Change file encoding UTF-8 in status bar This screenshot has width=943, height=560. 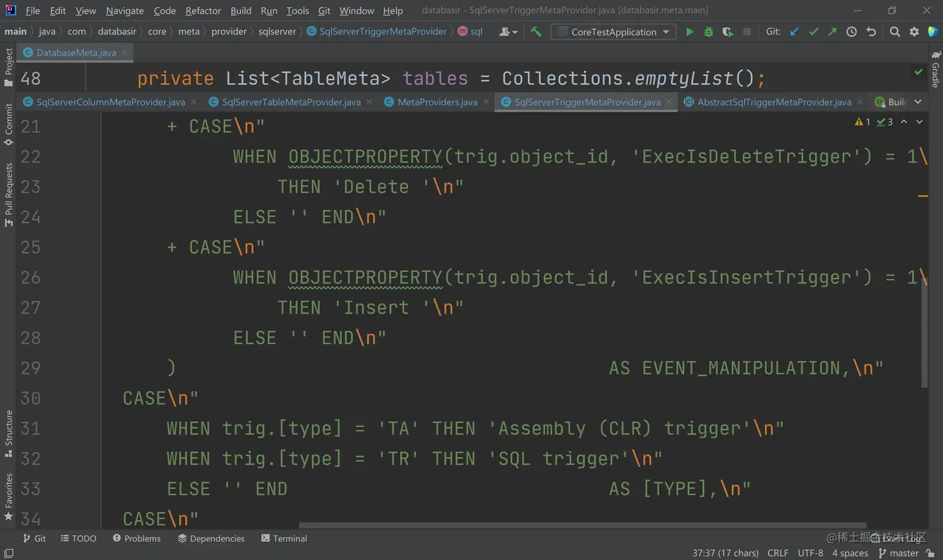coord(810,553)
